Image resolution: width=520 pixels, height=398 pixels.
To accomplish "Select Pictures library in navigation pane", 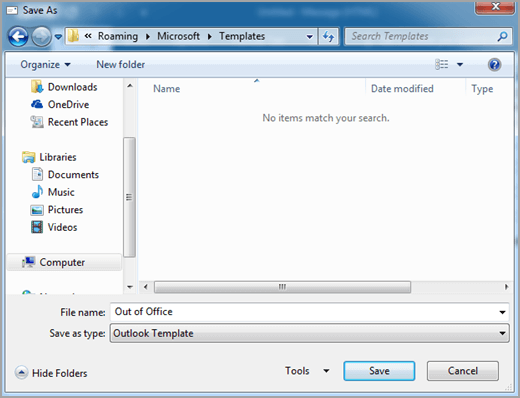I will click(x=65, y=210).
